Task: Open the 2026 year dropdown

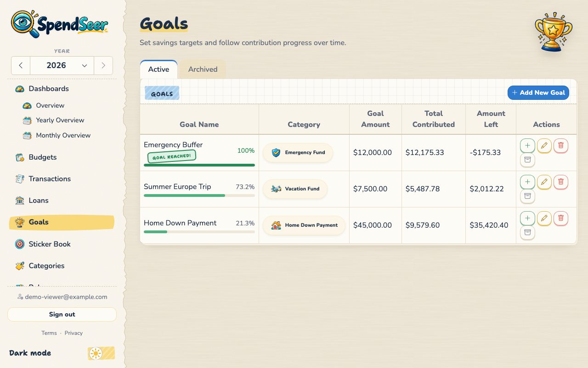Action: click(62, 66)
